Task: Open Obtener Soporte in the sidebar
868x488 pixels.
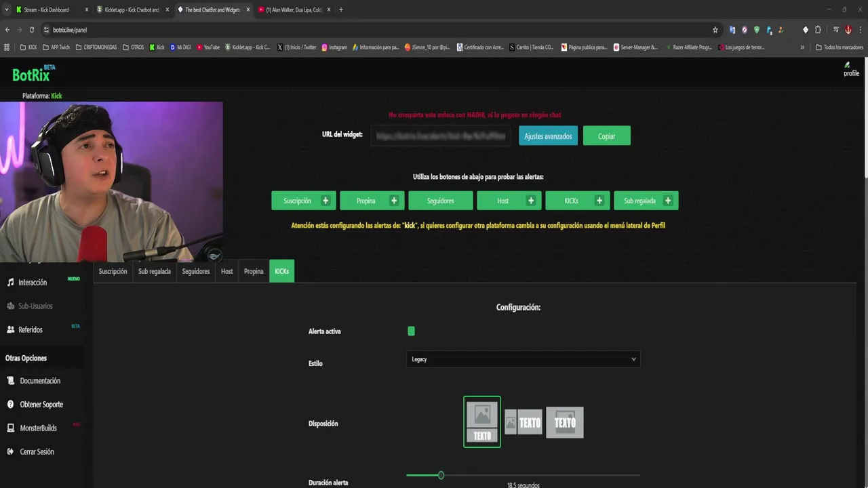Action: tap(35, 405)
